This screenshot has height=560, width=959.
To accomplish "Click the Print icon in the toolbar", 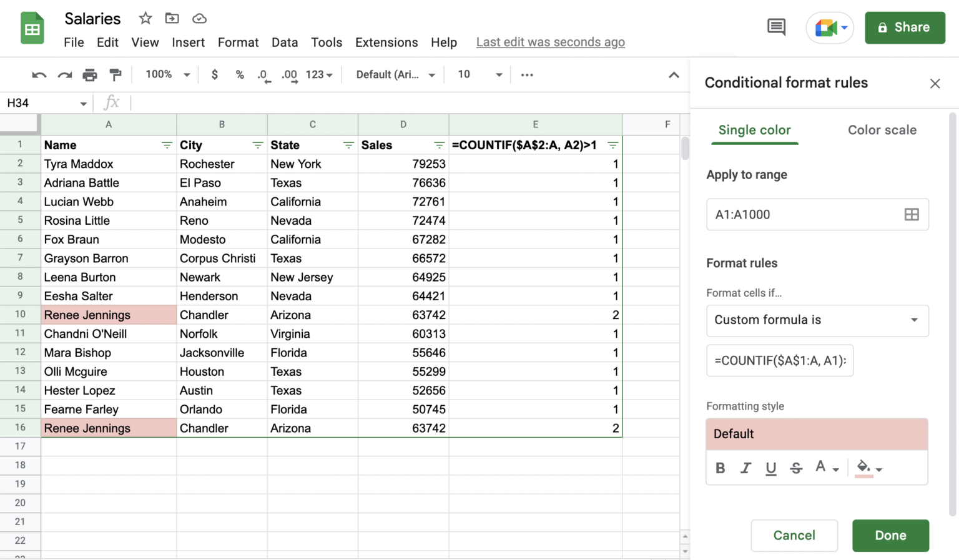I will tap(90, 74).
